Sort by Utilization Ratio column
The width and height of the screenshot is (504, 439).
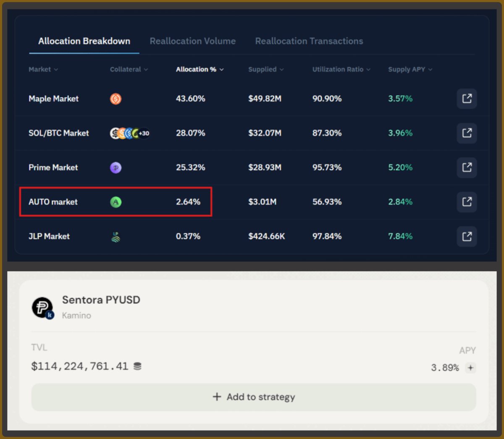pyautogui.click(x=341, y=69)
